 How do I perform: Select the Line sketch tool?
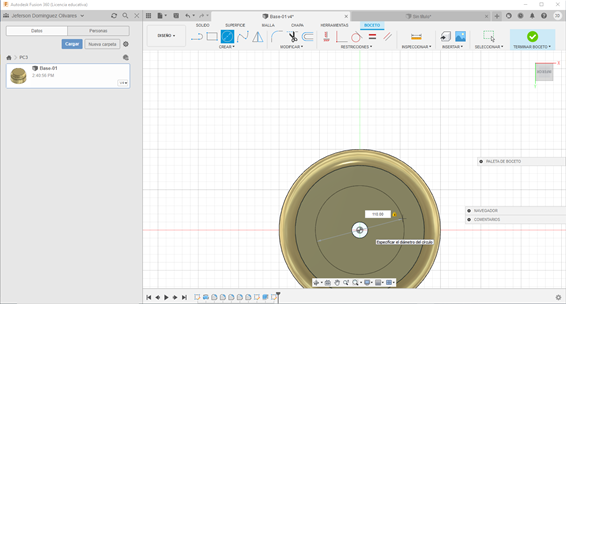point(197,37)
